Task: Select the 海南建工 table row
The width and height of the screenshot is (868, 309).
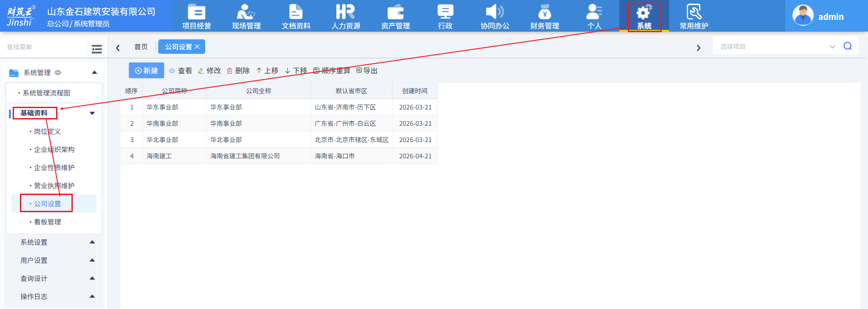Action: coord(278,156)
